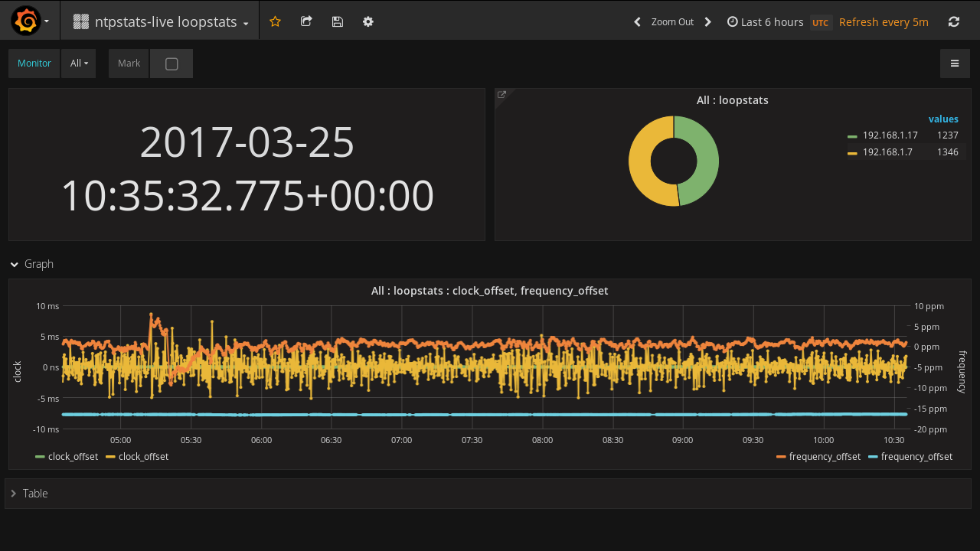
Task: Toggle 192.168.1.7 series in pie legend
Action: 887,152
